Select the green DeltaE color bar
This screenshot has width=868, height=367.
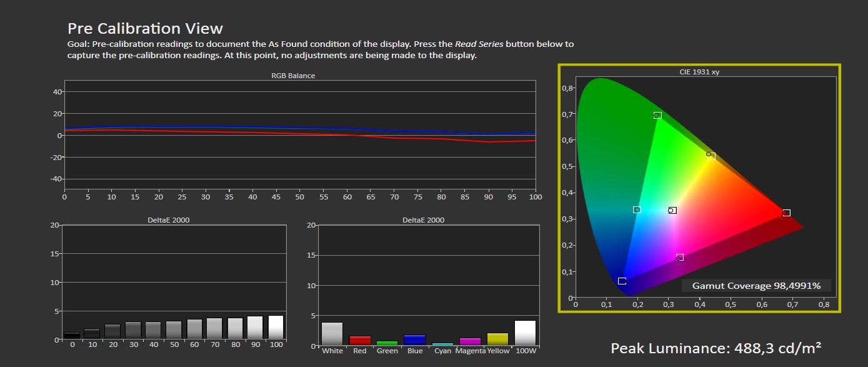[x=387, y=343]
